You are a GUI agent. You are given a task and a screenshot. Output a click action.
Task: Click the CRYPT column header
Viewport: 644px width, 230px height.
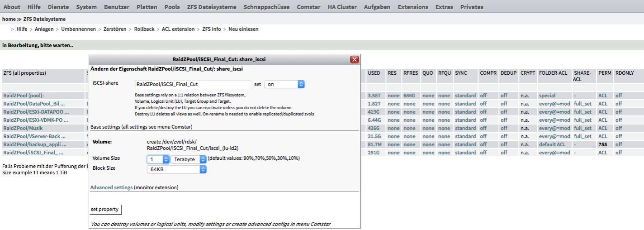coord(527,73)
